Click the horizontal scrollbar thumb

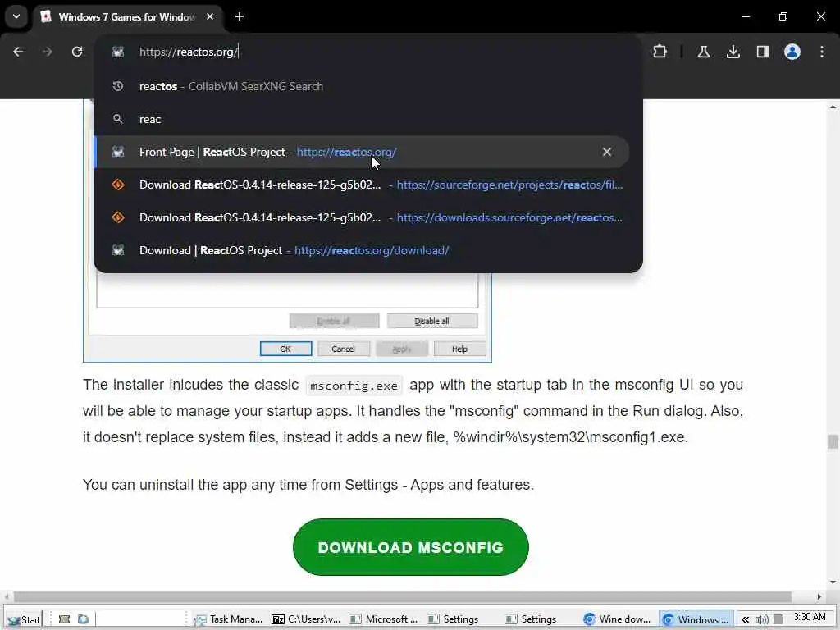[403, 596]
